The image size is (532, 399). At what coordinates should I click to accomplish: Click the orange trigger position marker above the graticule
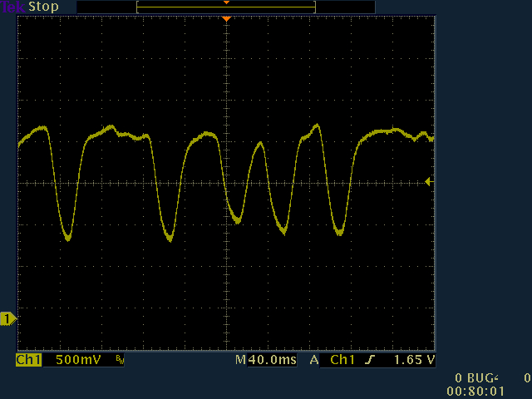[x=226, y=19]
